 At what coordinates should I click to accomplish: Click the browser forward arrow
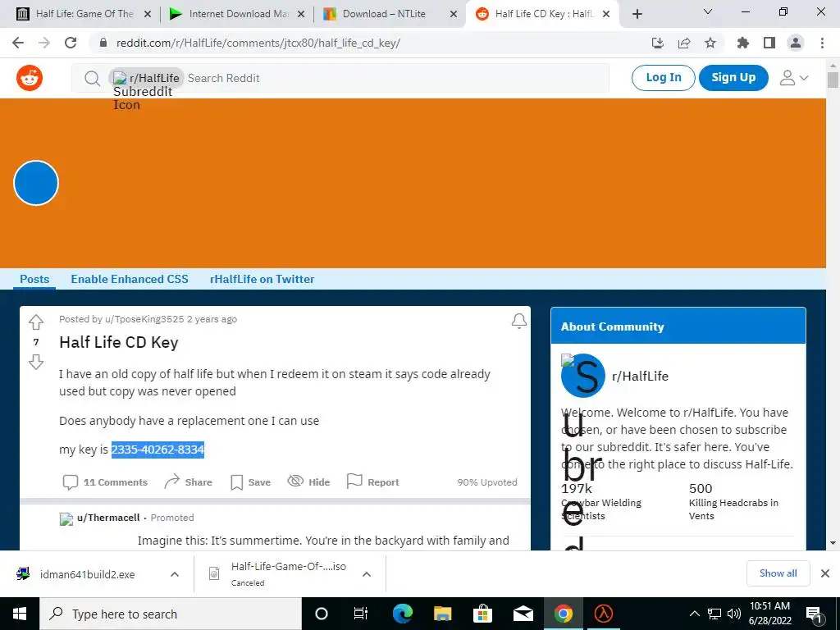(x=44, y=43)
